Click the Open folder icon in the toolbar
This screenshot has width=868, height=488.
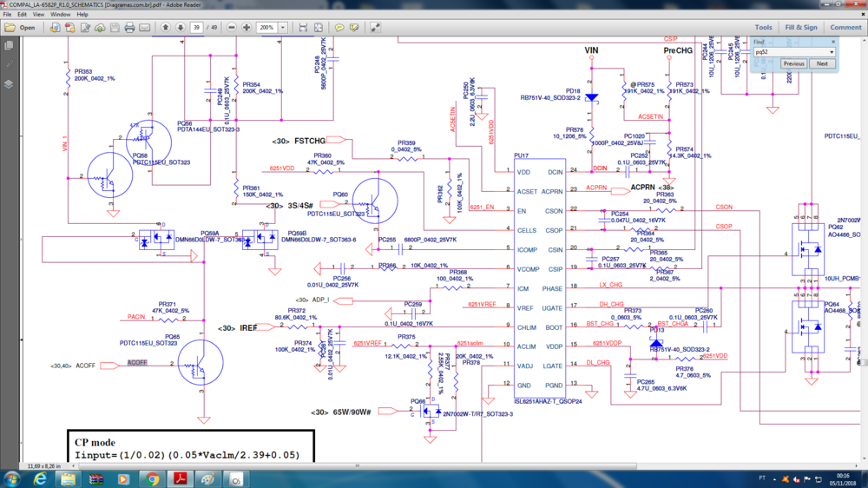point(10,27)
